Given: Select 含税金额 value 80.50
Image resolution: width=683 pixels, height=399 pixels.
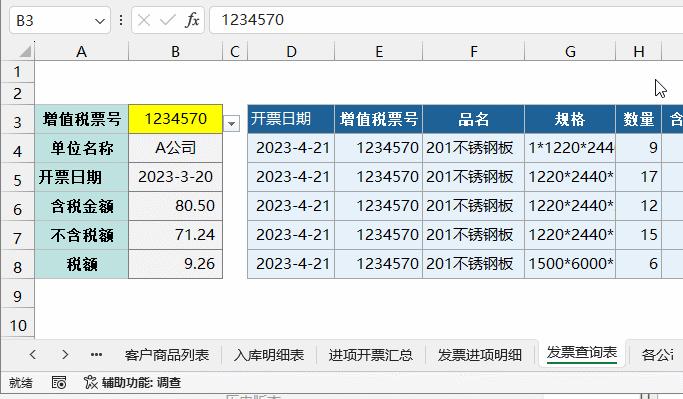Looking at the screenshot, I should point(176,206).
